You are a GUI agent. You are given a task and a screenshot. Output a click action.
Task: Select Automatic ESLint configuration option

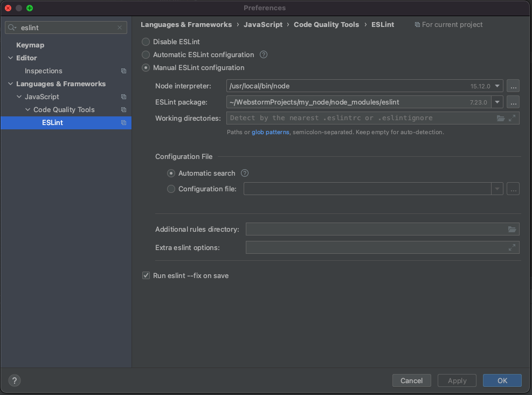point(146,54)
